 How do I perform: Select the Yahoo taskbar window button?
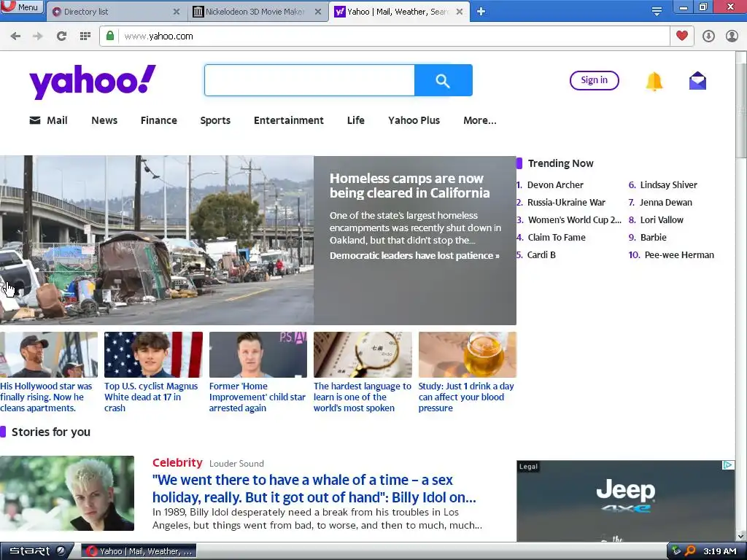click(139, 551)
